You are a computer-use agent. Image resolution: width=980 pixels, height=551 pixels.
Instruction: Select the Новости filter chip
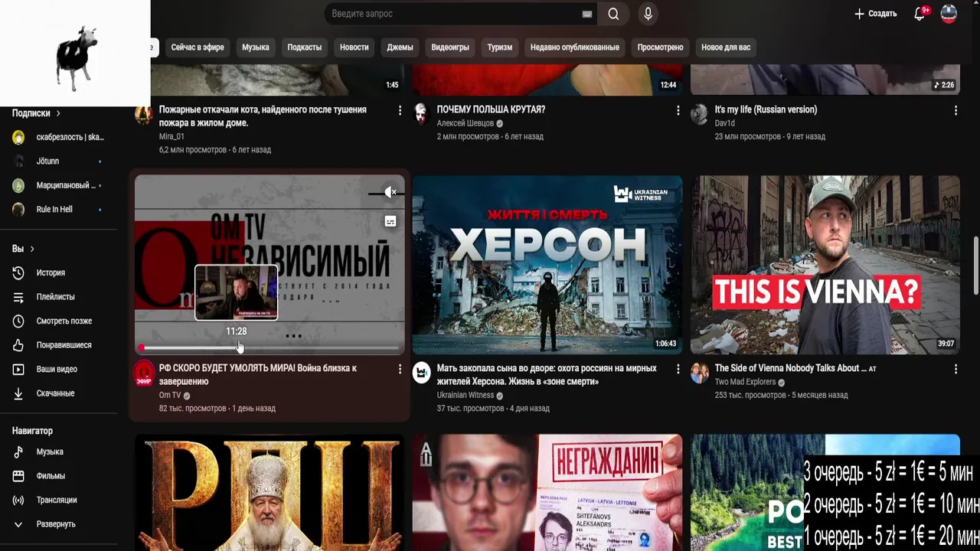coord(354,47)
